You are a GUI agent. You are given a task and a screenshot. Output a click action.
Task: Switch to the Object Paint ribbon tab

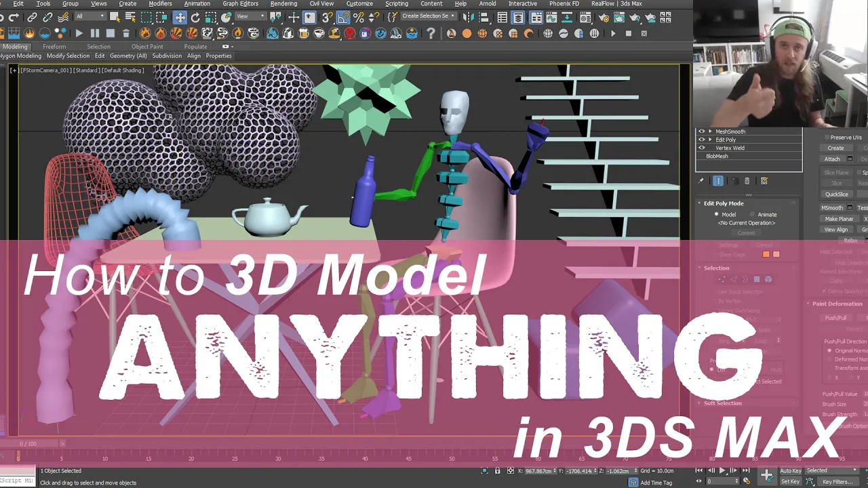pyautogui.click(x=147, y=47)
